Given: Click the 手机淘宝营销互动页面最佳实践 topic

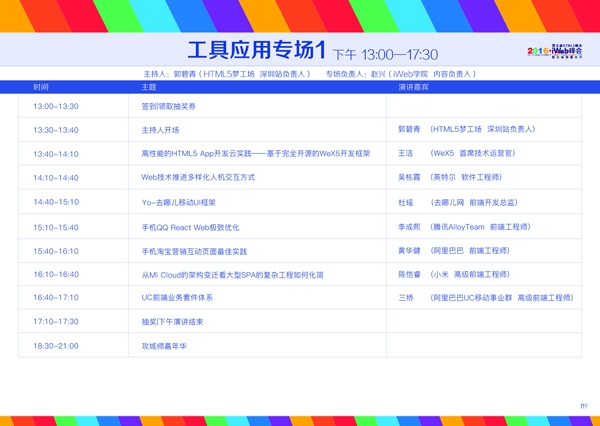Looking at the screenshot, I should (194, 252).
